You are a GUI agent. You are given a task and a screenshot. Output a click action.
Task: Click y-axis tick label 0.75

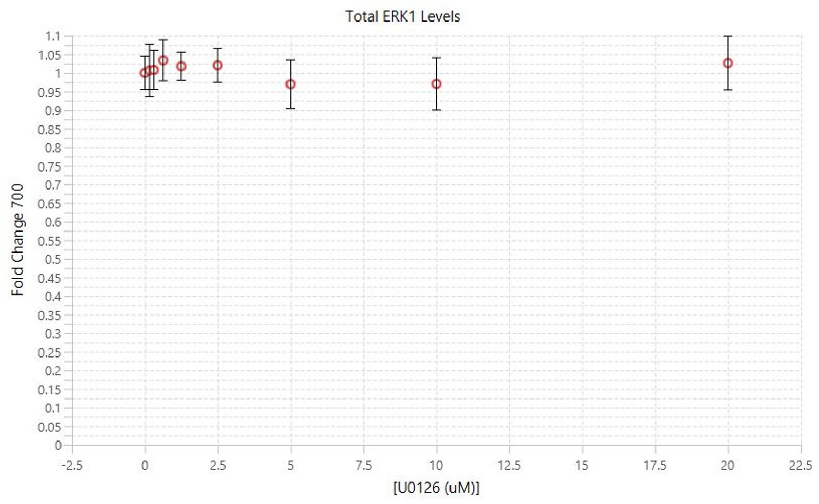[x=49, y=166]
